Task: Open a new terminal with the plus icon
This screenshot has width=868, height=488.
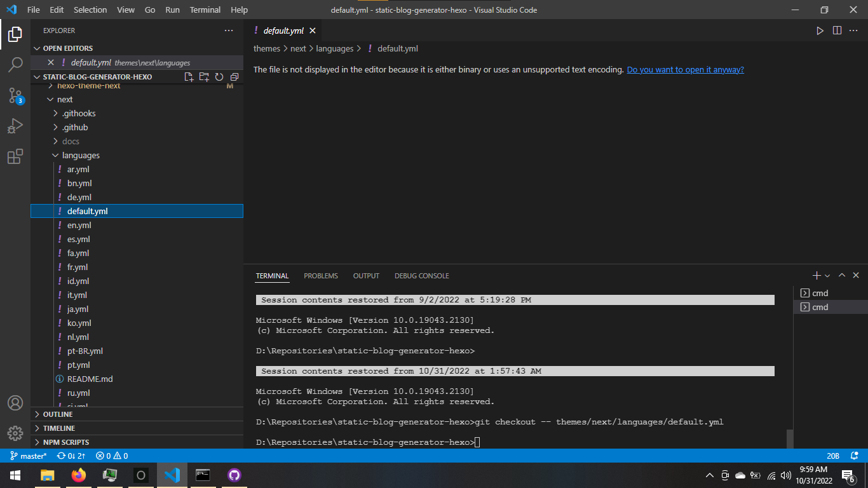Action: (816, 275)
